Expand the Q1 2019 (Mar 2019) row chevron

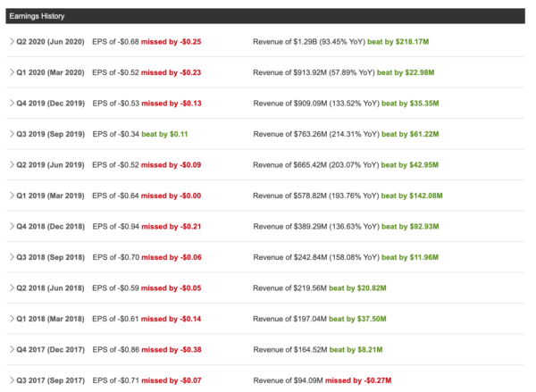click(12, 196)
